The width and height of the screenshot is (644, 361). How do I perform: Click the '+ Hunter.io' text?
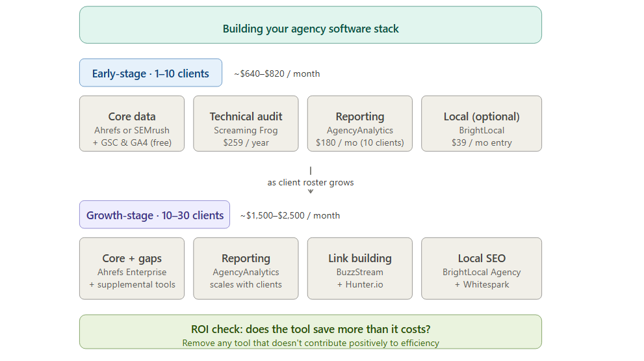tap(360, 284)
